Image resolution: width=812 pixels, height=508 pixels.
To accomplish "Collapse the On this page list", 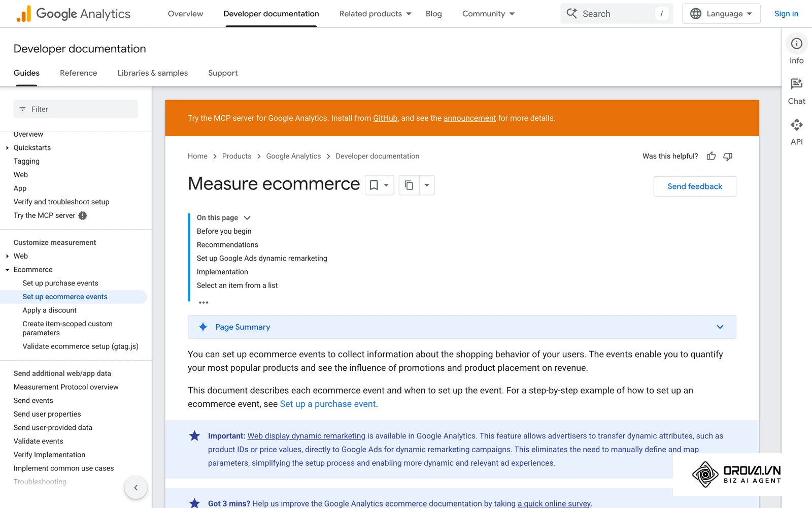I will click(247, 218).
